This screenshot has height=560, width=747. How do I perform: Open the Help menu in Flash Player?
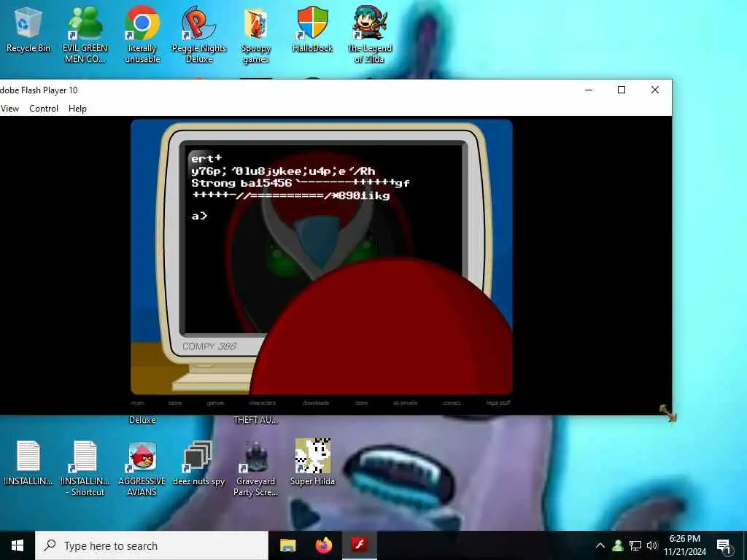(77, 109)
